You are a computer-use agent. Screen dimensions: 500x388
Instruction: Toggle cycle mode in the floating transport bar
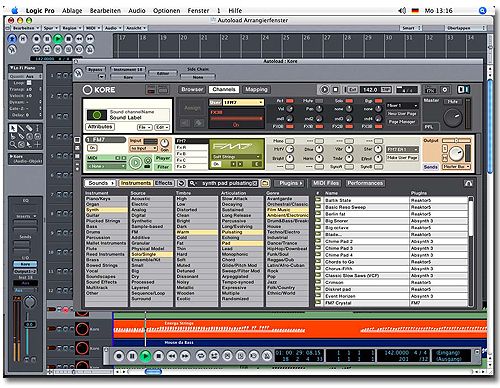tap(201, 356)
